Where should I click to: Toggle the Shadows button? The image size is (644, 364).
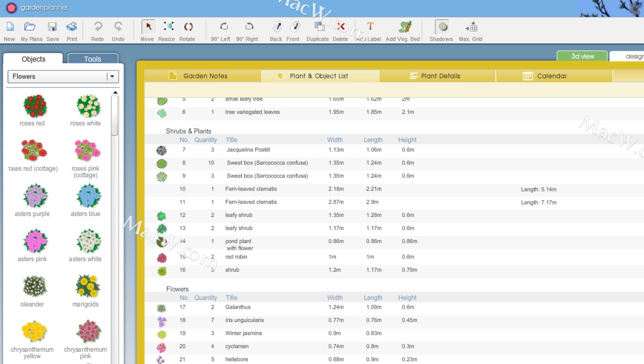(x=442, y=27)
